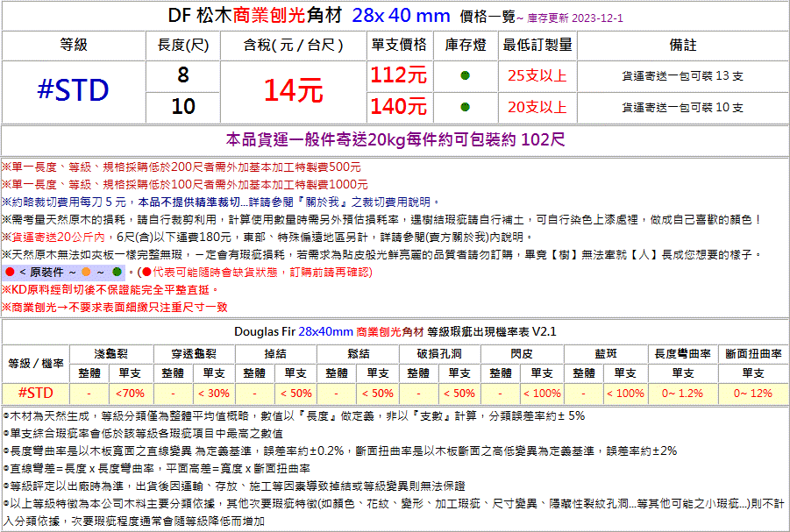Click the 112元 single-piece price

click(399, 75)
